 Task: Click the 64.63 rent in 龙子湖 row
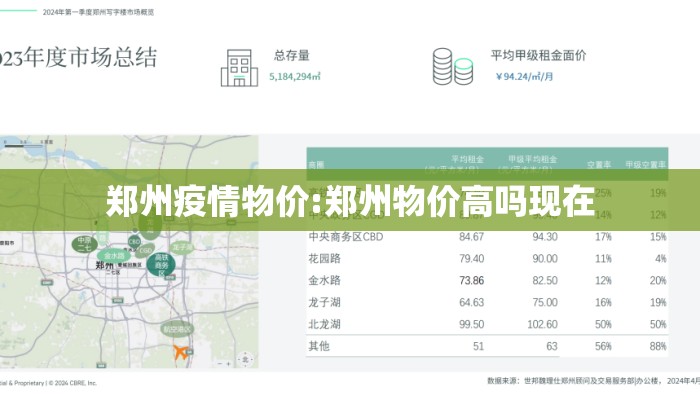(x=471, y=303)
